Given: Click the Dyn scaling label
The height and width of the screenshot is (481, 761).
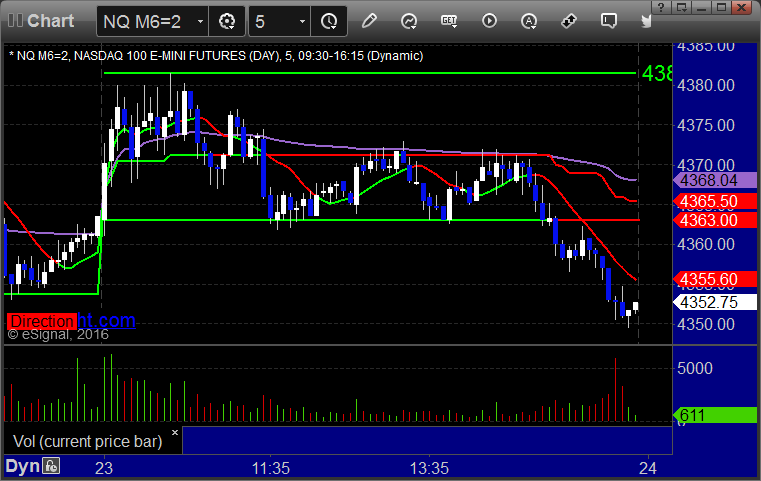Looking at the screenshot, I should click(22, 466).
